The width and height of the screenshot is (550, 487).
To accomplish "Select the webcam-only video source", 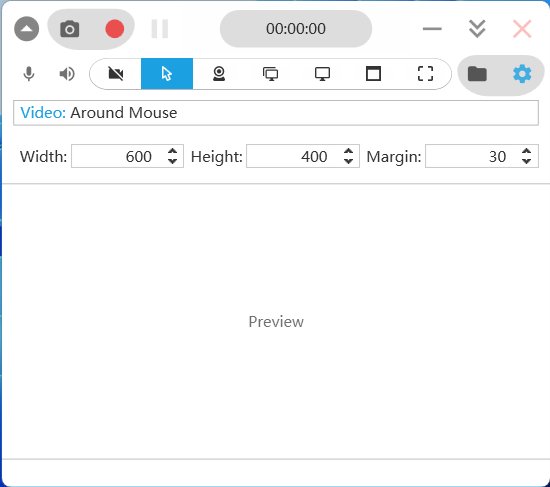I will click(219, 74).
